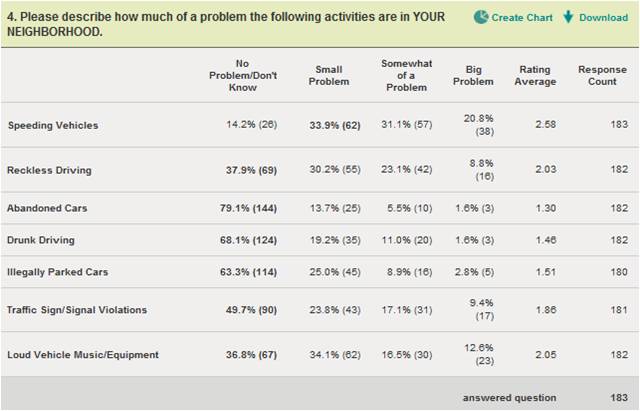Click the 79.1% (144) Abandoned Cars cell
This screenshot has height=411, width=640.
click(x=248, y=208)
